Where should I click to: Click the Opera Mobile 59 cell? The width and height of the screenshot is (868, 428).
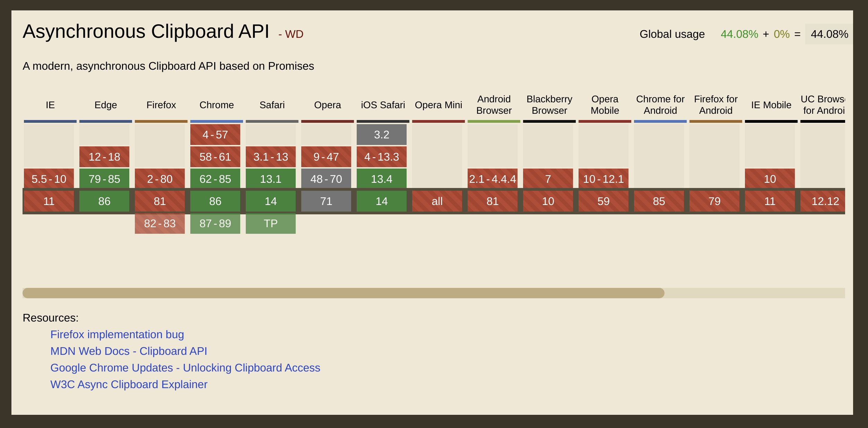point(604,201)
